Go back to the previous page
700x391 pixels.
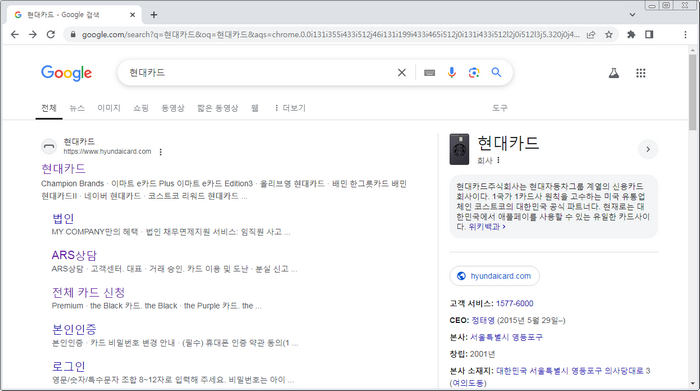coord(15,34)
